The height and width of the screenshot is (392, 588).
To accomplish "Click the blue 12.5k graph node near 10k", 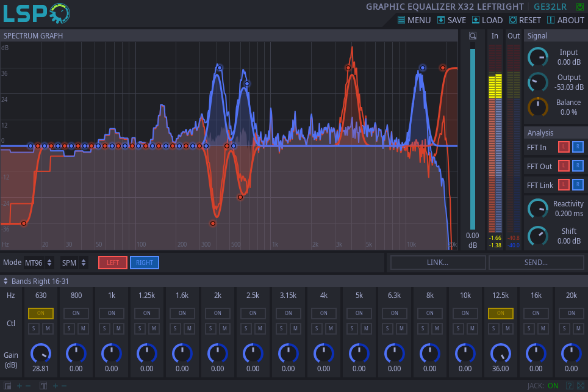I will click(423, 68).
